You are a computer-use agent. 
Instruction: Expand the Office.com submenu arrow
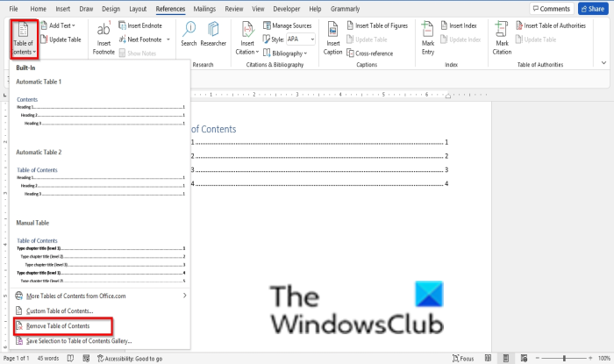point(184,296)
